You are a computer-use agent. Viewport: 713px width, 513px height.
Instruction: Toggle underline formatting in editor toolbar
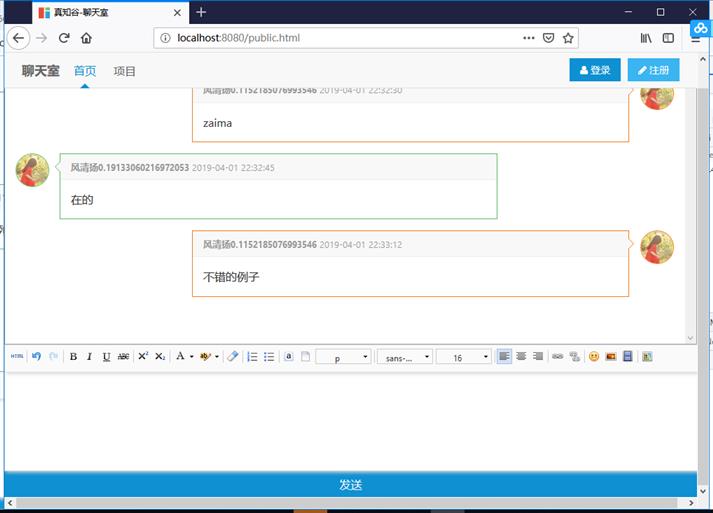(x=106, y=356)
